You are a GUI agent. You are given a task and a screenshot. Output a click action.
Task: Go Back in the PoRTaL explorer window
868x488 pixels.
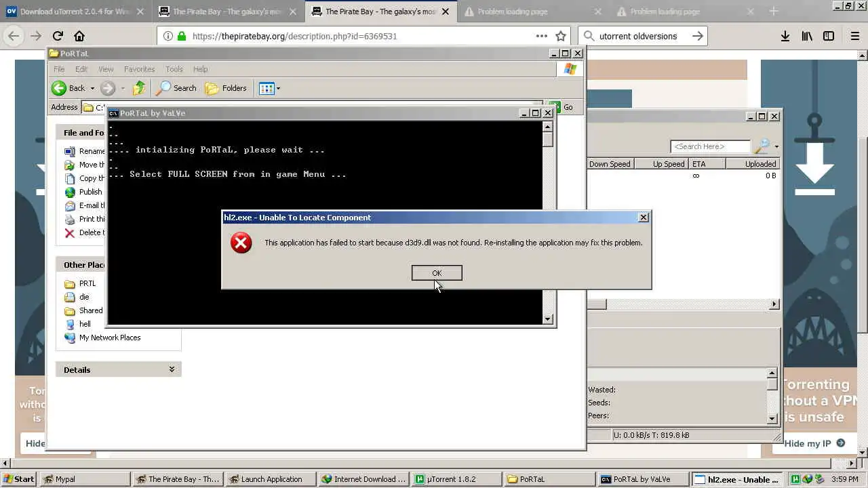[68, 88]
